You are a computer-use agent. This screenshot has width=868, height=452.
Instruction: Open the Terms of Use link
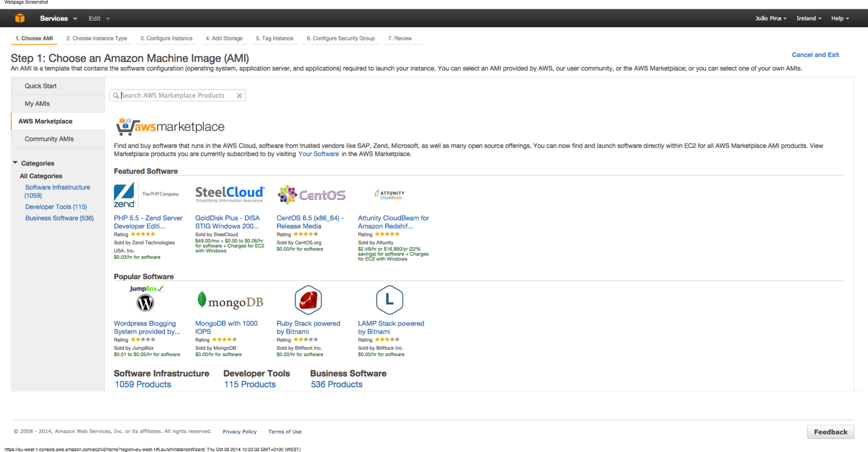coord(285,432)
